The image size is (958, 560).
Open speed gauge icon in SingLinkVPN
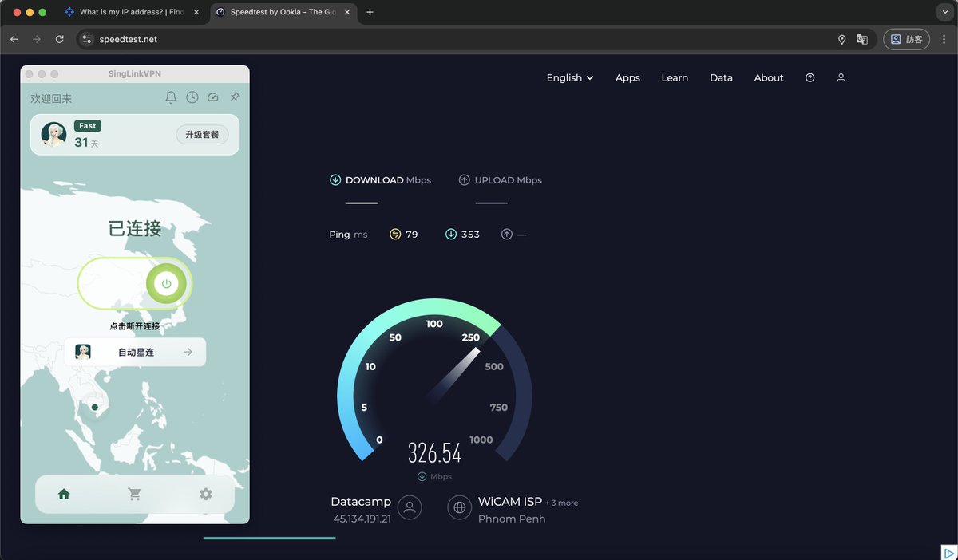pyautogui.click(x=212, y=97)
